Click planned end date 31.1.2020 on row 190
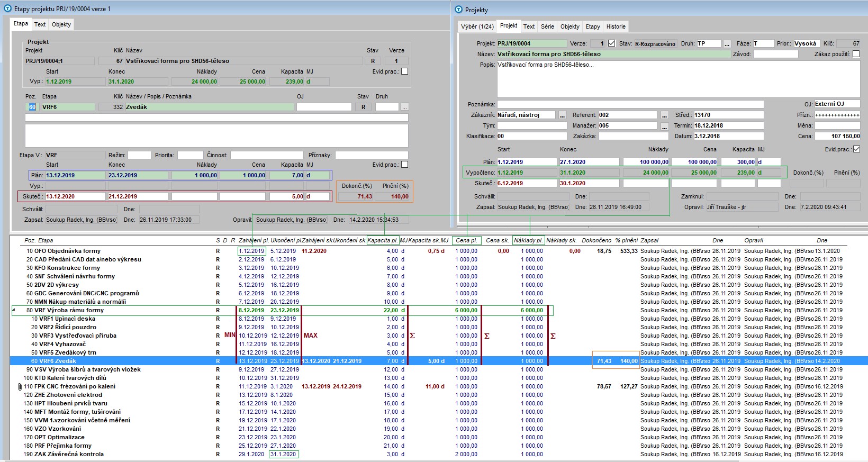The width and height of the screenshot is (868, 462). tap(284, 454)
